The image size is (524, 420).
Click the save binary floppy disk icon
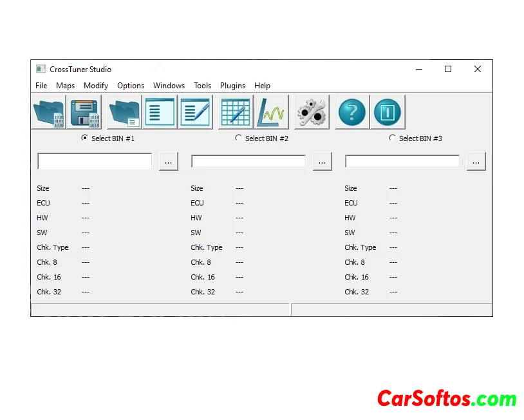84,113
